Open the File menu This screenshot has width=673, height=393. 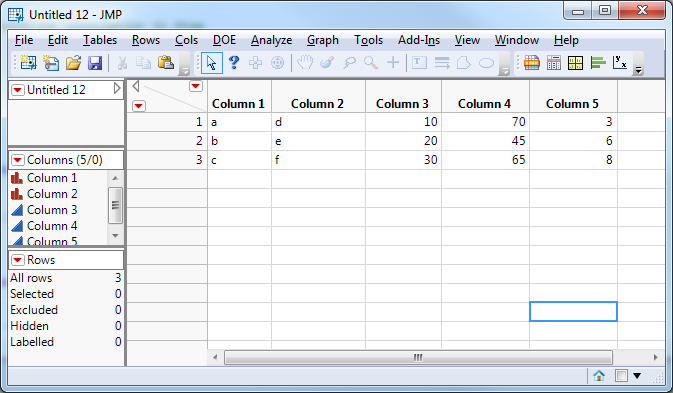[24, 40]
